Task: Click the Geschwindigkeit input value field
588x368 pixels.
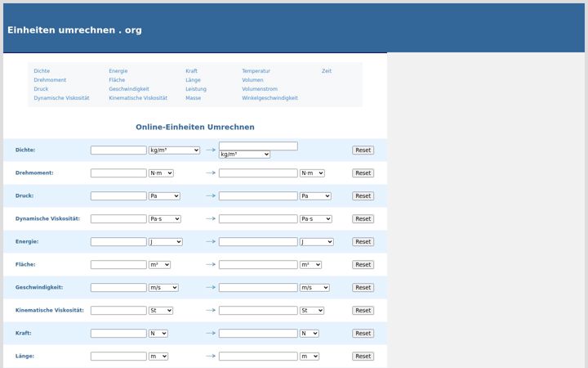Action: pos(118,288)
